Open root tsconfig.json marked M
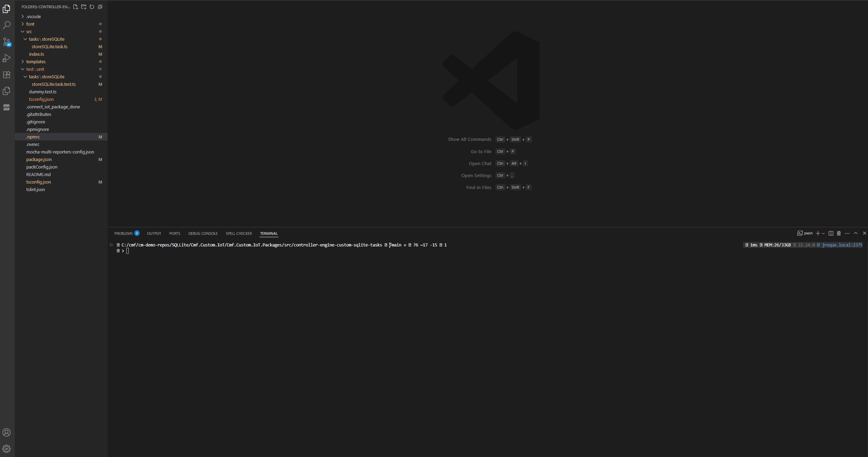Image resolution: width=868 pixels, height=457 pixels. (x=61, y=182)
